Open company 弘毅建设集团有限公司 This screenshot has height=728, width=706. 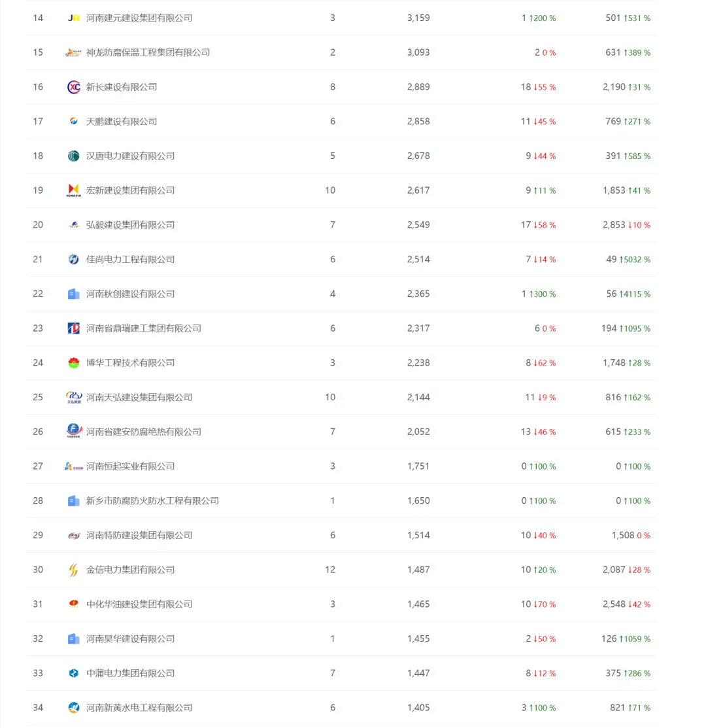(130, 225)
